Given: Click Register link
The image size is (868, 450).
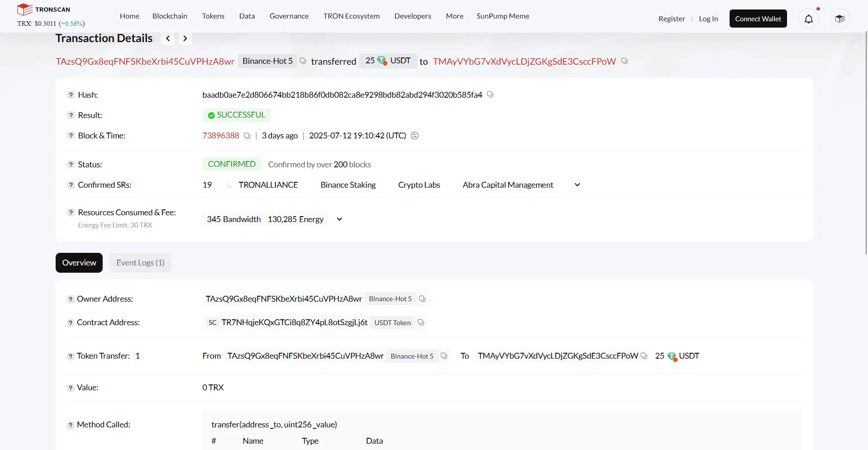Looking at the screenshot, I should (x=672, y=19).
